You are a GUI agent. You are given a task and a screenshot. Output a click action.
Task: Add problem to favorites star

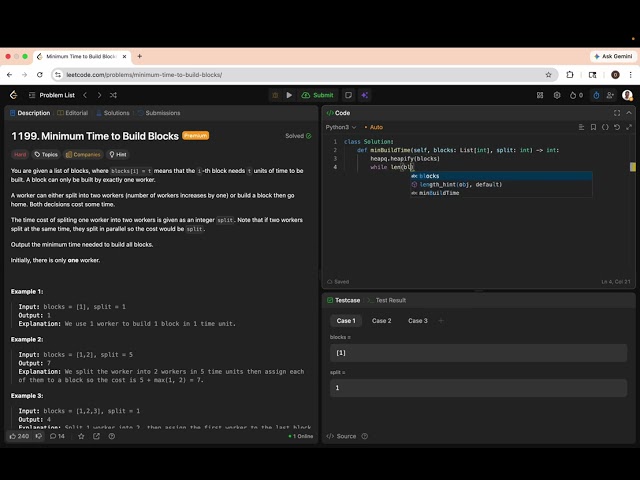[81, 436]
